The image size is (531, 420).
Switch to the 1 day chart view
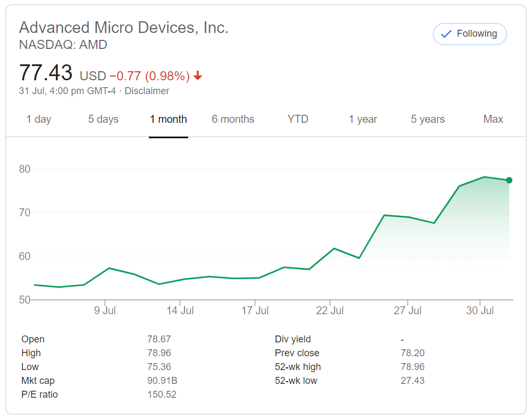pos(38,119)
